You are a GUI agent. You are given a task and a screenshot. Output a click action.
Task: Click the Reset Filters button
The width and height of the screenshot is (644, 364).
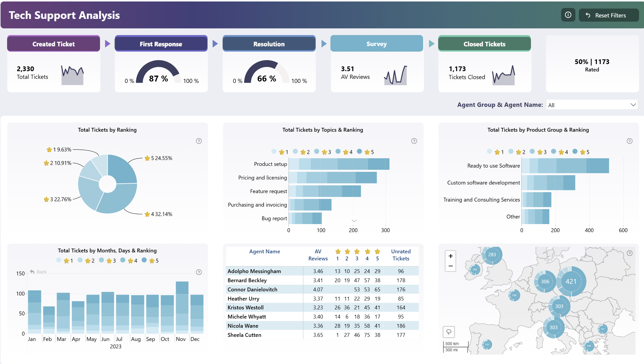coord(609,15)
